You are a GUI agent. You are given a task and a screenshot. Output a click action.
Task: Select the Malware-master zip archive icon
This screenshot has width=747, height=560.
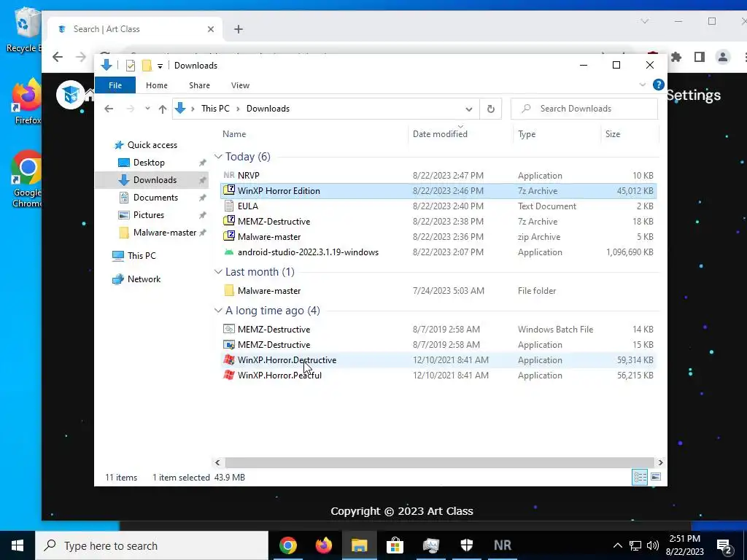pyautogui.click(x=229, y=236)
